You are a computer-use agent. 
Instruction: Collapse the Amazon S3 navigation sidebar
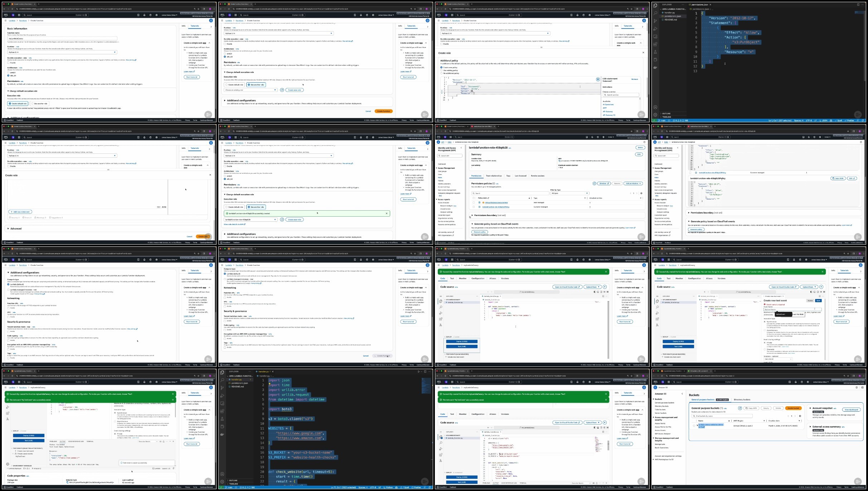pos(682,394)
